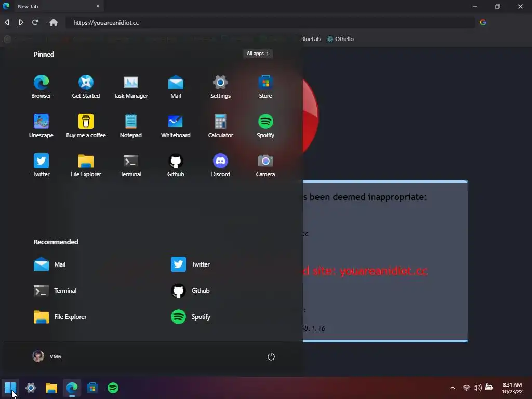The image size is (532, 399).
Task: Open File Explorer from the taskbar
Action: point(51,388)
